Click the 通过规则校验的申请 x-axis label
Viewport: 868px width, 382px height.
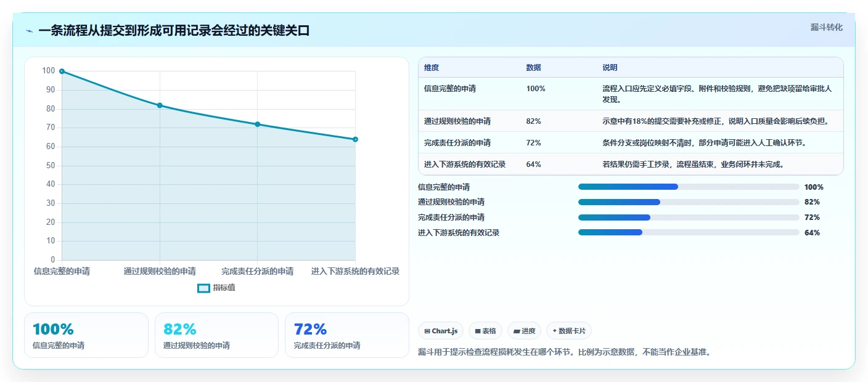[160, 271]
